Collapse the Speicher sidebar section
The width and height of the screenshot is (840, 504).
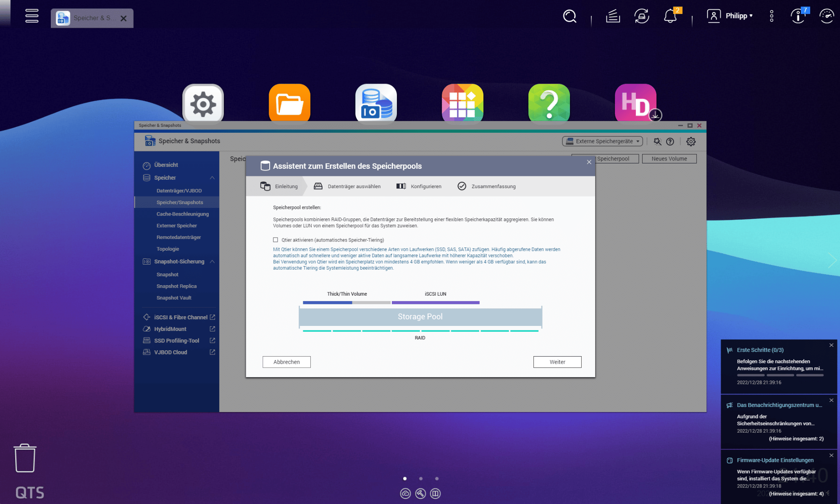click(212, 178)
